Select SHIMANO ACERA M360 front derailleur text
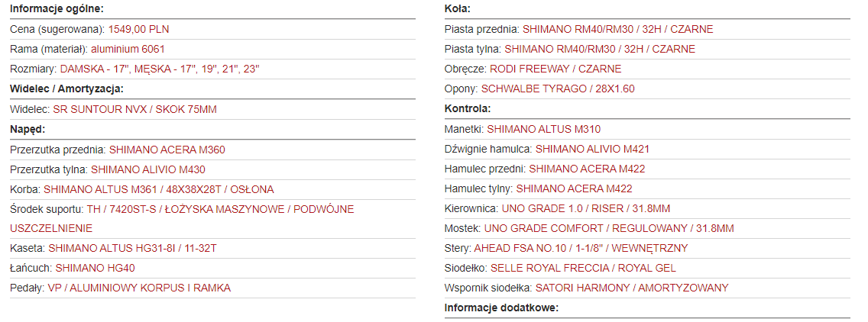The height and width of the screenshot is (322, 868). coord(167,150)
